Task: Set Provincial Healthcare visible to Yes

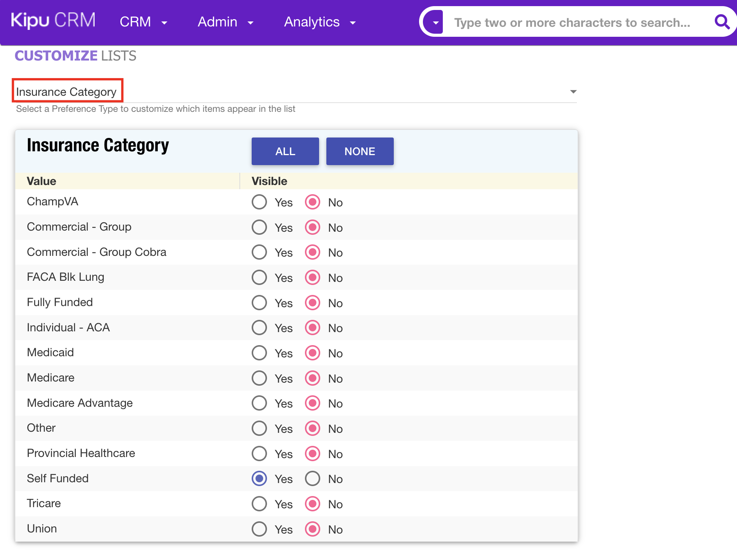Action: tap(259, 454)
